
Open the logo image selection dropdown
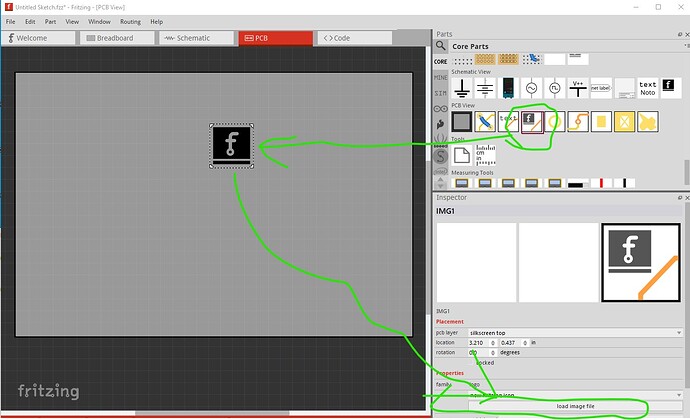point(574,395)
